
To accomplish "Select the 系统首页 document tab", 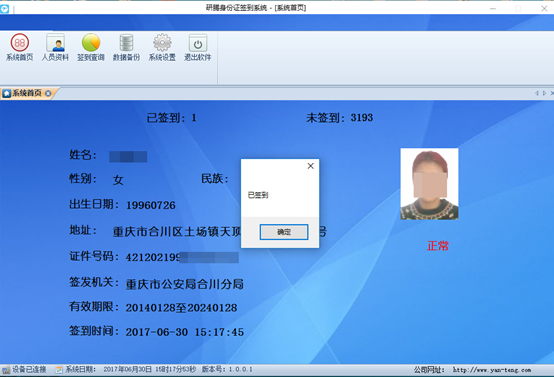I will (x=27, y=93).
